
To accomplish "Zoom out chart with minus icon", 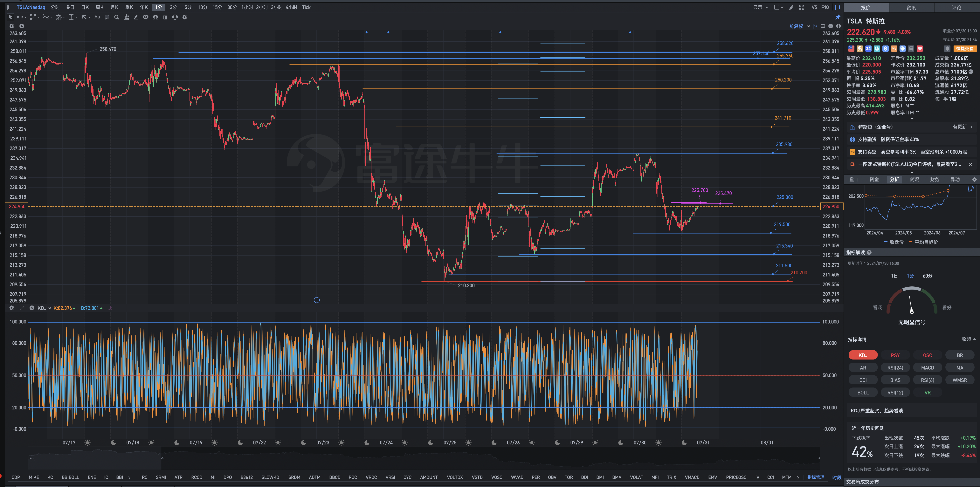I will [831, 26].
